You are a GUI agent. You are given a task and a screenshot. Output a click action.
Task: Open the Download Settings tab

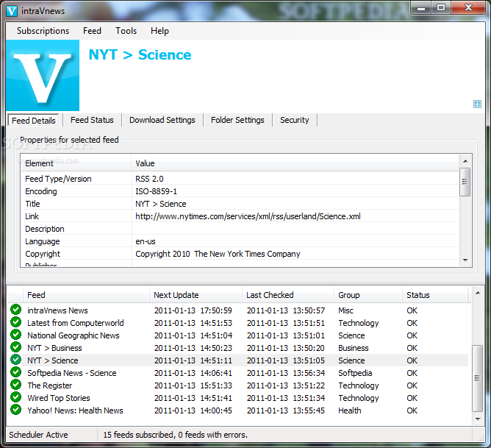point(162,120)
